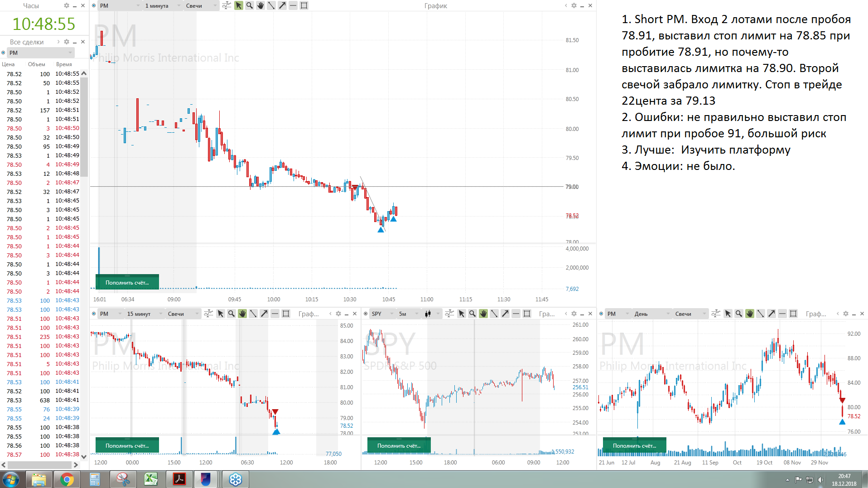Viewport: 868px width, 488px height.
Task: Select hand pan tool in PM 15-minute chart
Action: (x=242, y=314)
